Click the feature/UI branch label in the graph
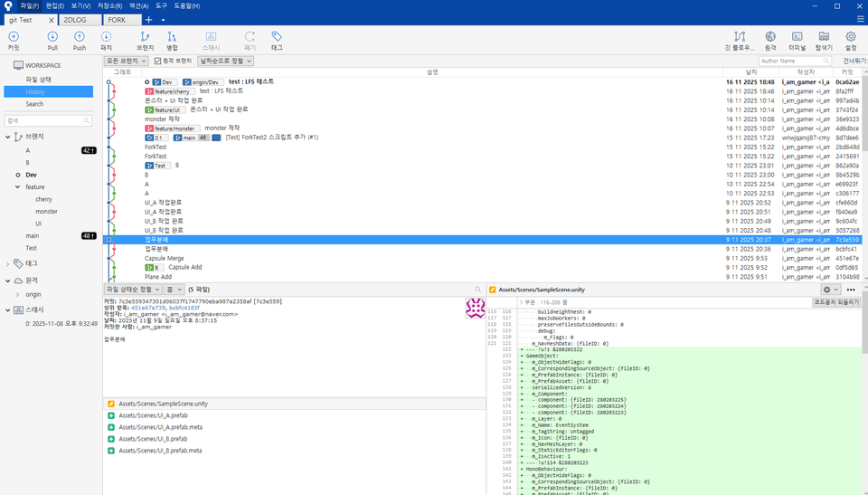The height and width of the screenshot is (495, 868). [164, 109]
